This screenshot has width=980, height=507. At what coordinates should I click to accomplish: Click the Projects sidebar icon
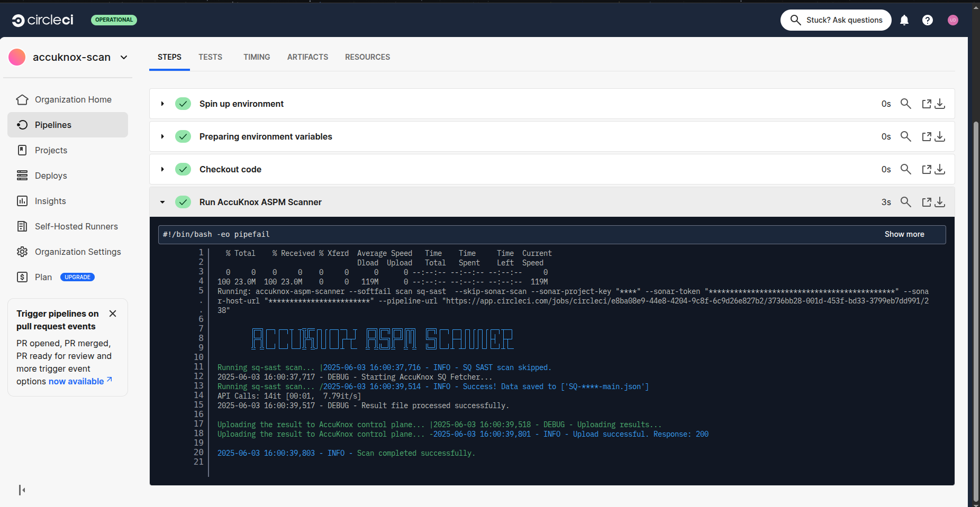[22, 150]
